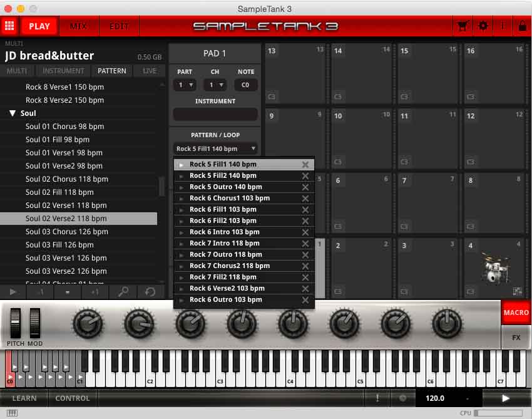Open settings via the gear icon
The height and width of the screenshot is (419, 532).
pos(483,26)
